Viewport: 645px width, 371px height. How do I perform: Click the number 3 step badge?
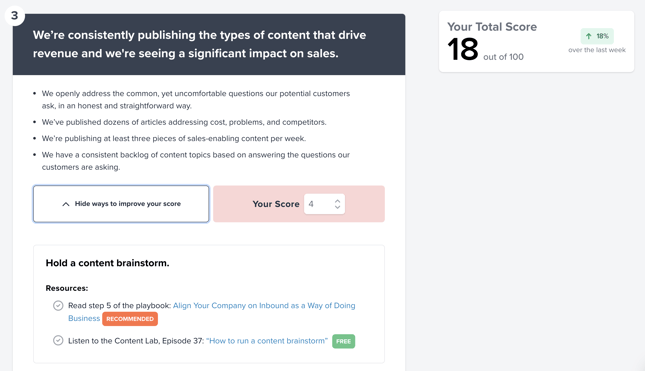[x=14, y=16]
